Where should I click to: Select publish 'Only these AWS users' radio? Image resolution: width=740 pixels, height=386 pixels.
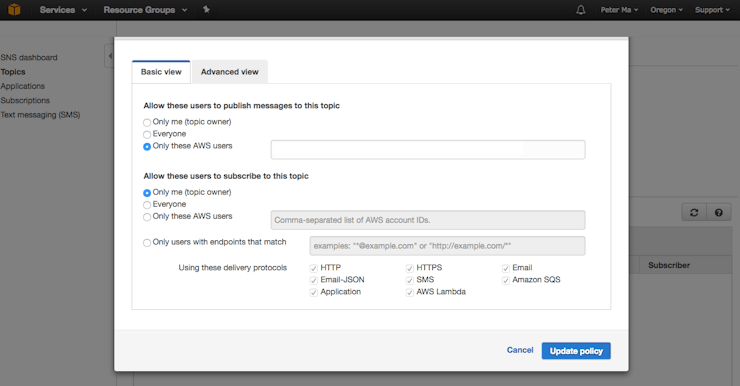[x=147, y=147]
